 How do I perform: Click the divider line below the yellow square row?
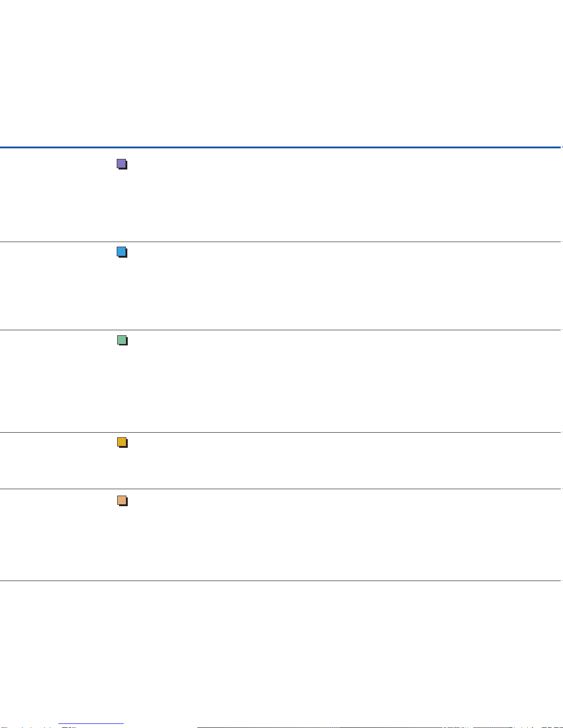click(281, 489)
